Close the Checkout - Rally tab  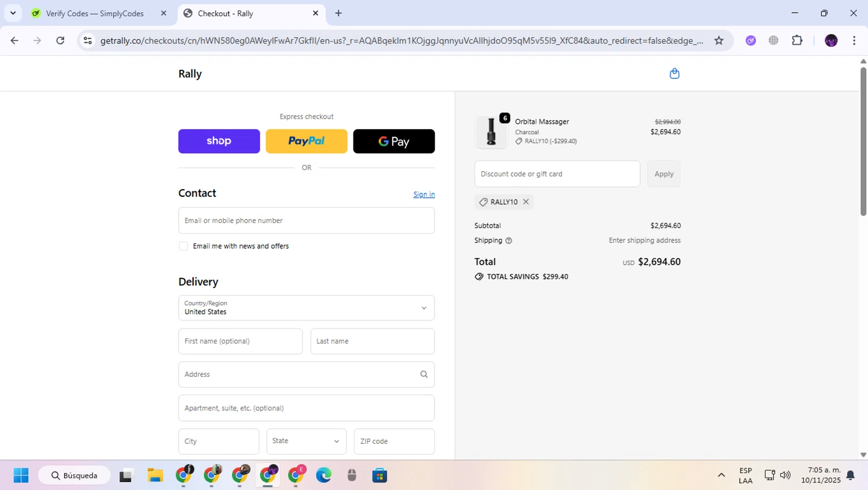[315, 13]
